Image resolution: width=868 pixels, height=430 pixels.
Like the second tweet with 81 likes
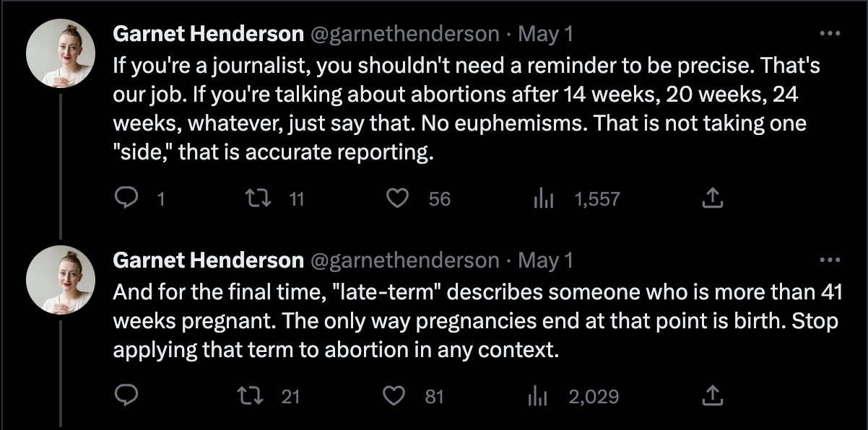click(x=394, y=396)
